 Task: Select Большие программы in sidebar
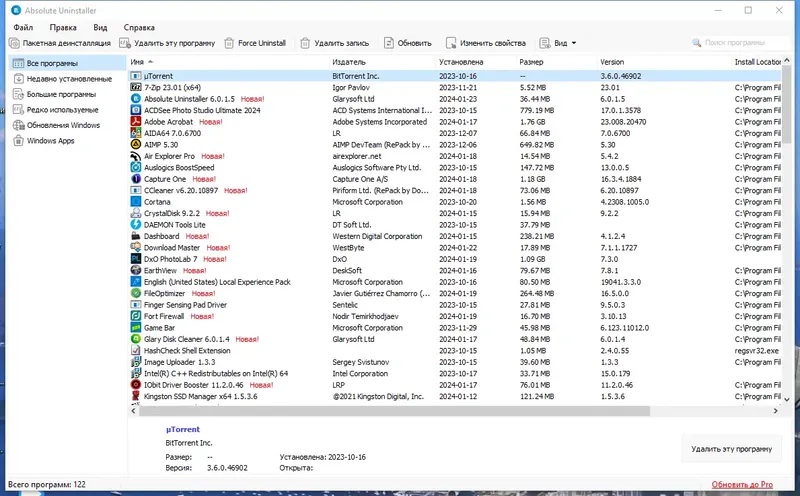point(61,94)
